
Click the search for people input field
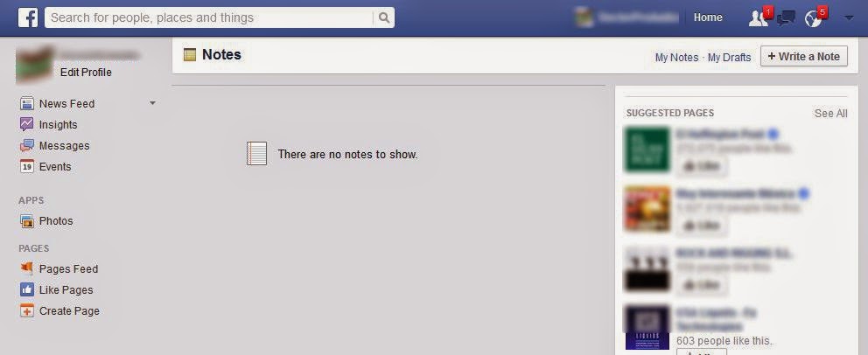[209, 17]
